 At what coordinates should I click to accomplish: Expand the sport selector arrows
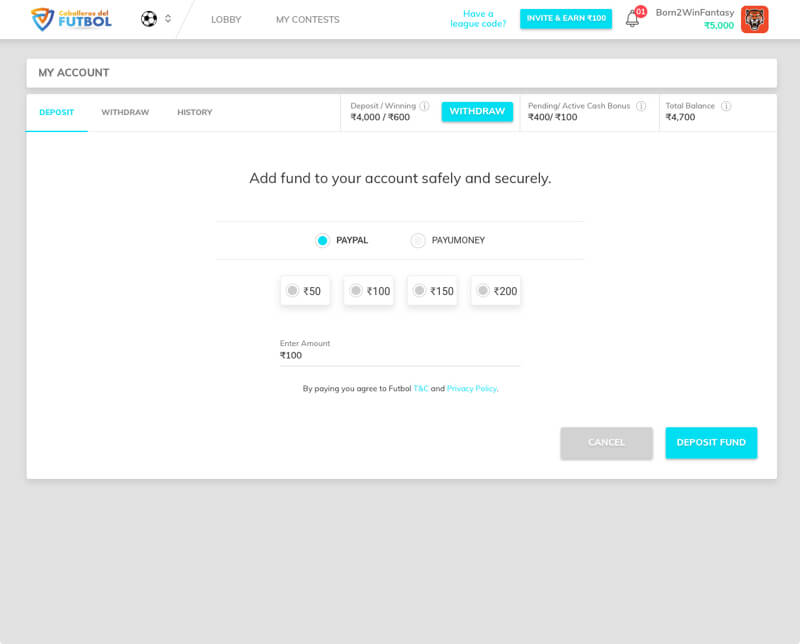[x=168, y=19]
